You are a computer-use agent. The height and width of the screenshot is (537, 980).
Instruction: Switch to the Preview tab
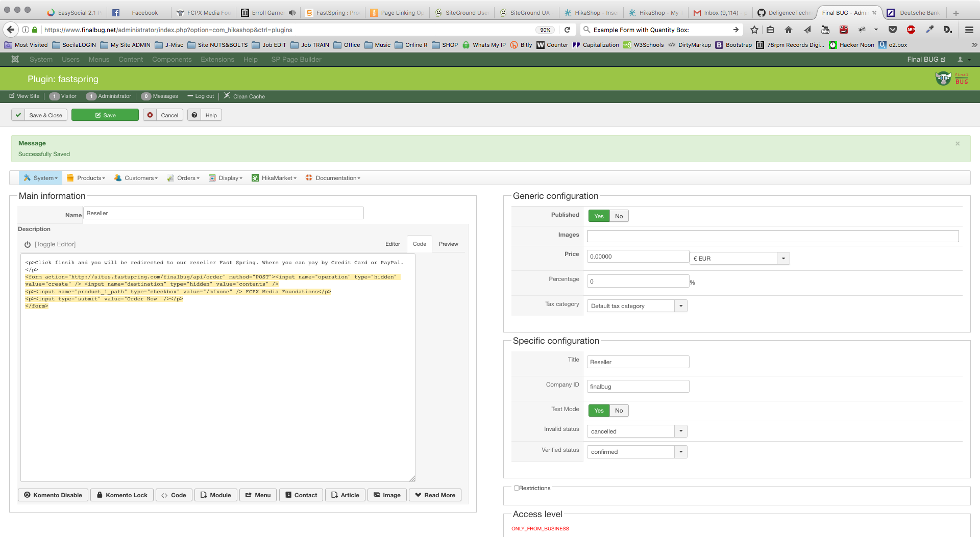[x=449, y=244]
